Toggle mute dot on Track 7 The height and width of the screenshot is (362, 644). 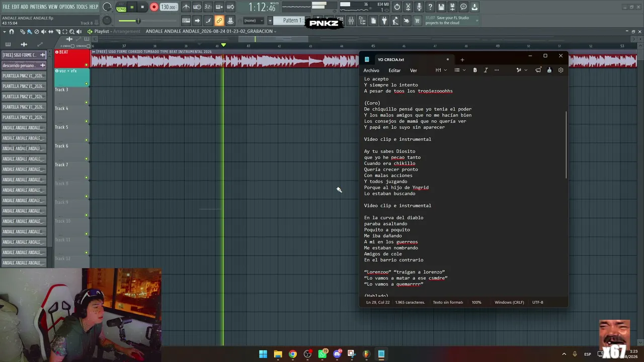click(x=87, y=177)
